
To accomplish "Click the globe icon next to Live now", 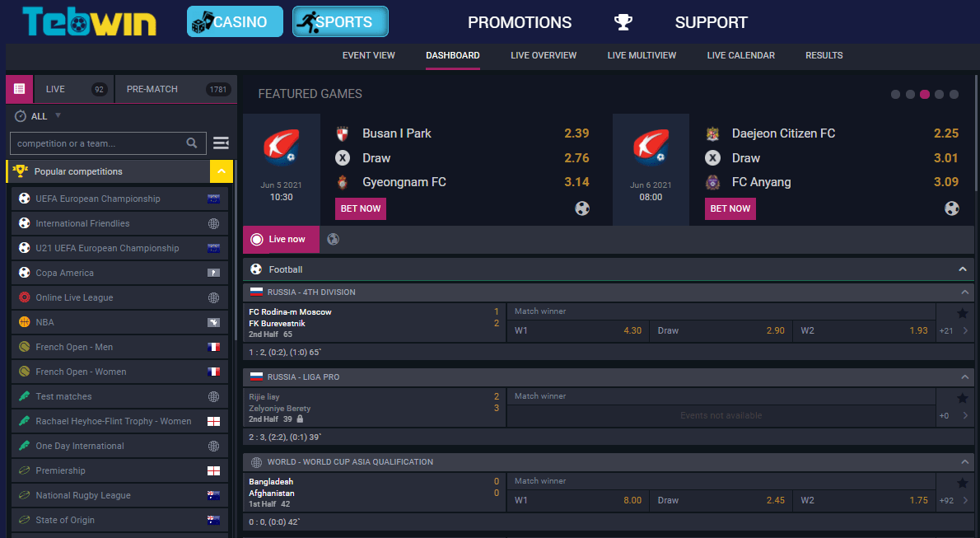I will (x=334, y=239).
